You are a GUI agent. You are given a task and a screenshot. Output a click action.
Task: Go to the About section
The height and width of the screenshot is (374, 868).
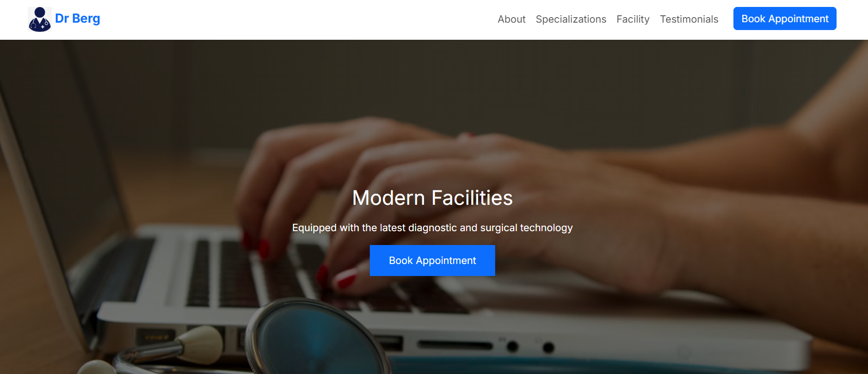coord(511,19)
